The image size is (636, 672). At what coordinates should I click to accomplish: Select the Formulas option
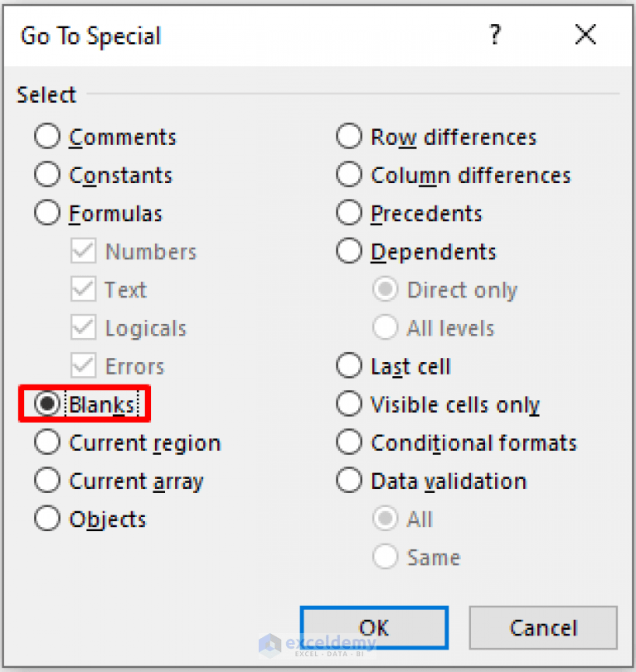coord(47,213)
